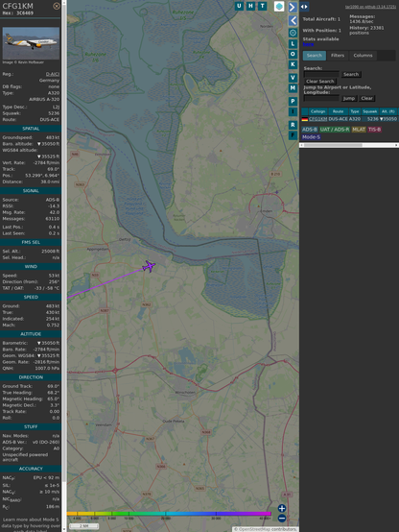Click the right-arrow sidebar expand icon

click(x=293, y=7)
